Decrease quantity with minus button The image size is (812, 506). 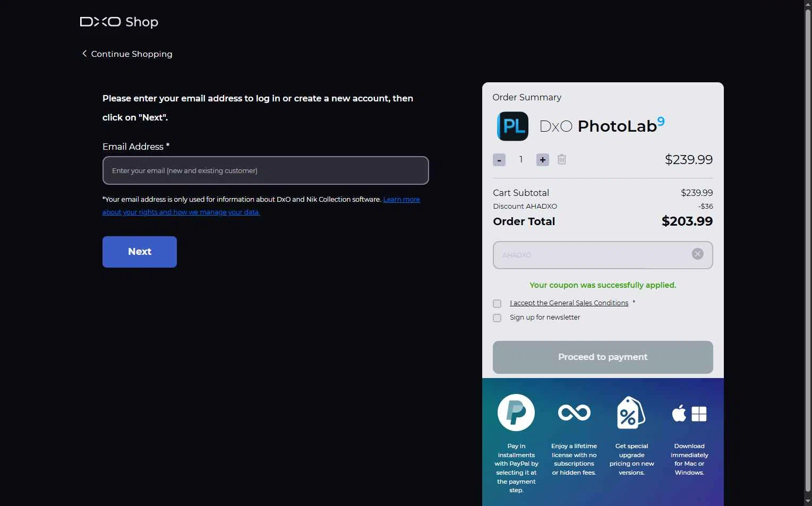[x=499, y=160]
